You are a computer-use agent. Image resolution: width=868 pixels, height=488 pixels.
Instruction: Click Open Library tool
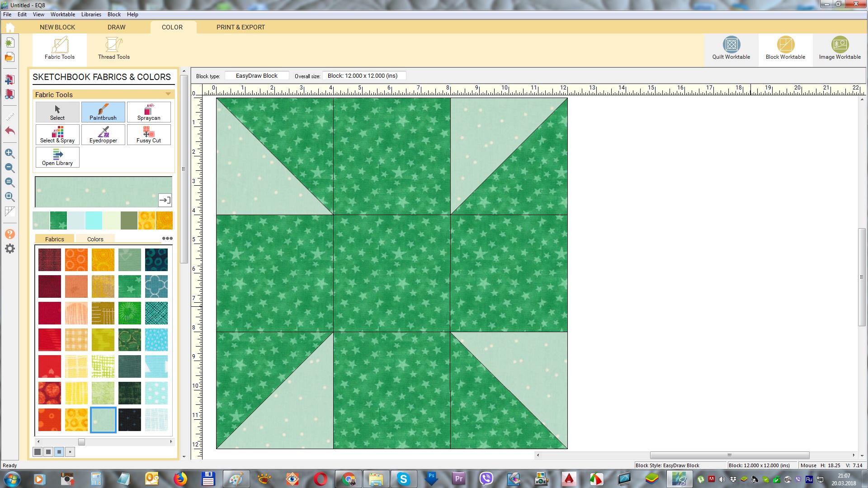pos(57,157)
